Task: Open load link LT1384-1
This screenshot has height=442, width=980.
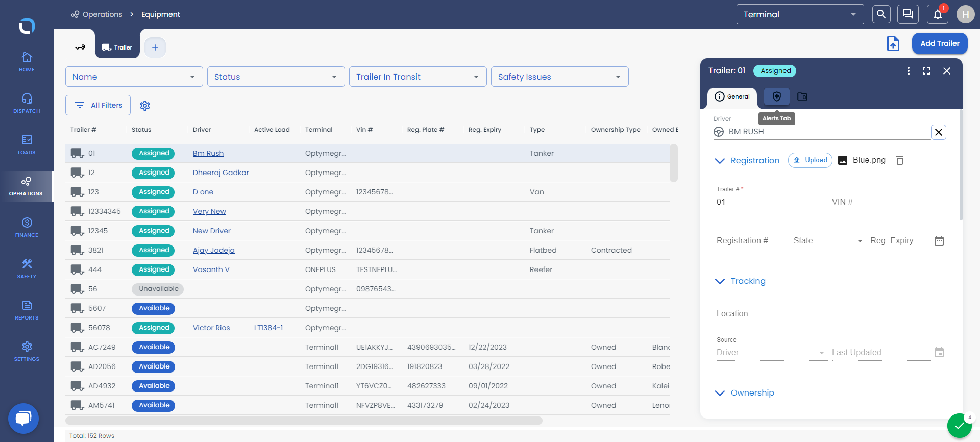Action: pos(268,328)
